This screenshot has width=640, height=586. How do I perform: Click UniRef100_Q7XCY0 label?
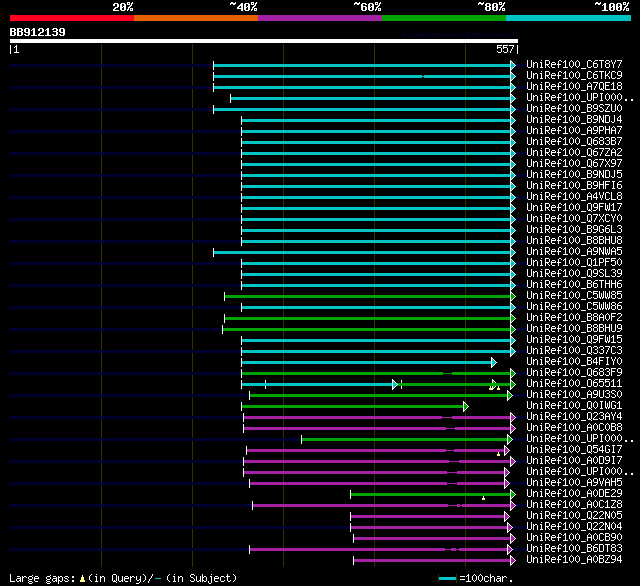click(x=574, y=219)
